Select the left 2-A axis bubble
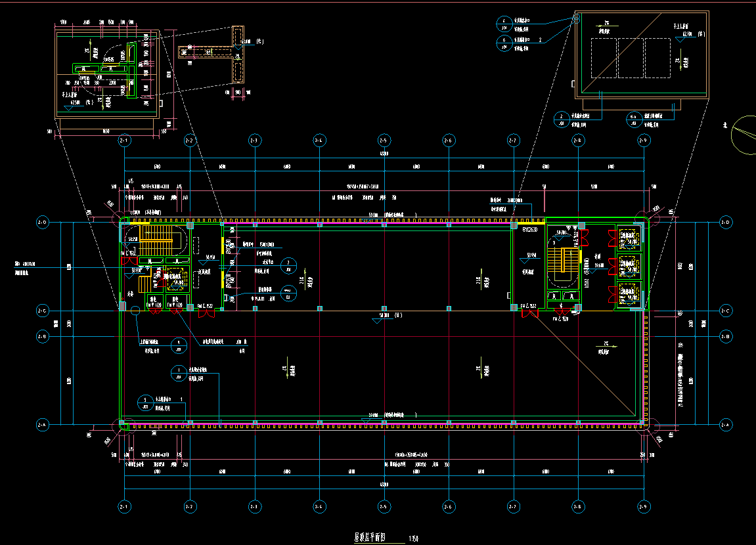 point(43,425)
